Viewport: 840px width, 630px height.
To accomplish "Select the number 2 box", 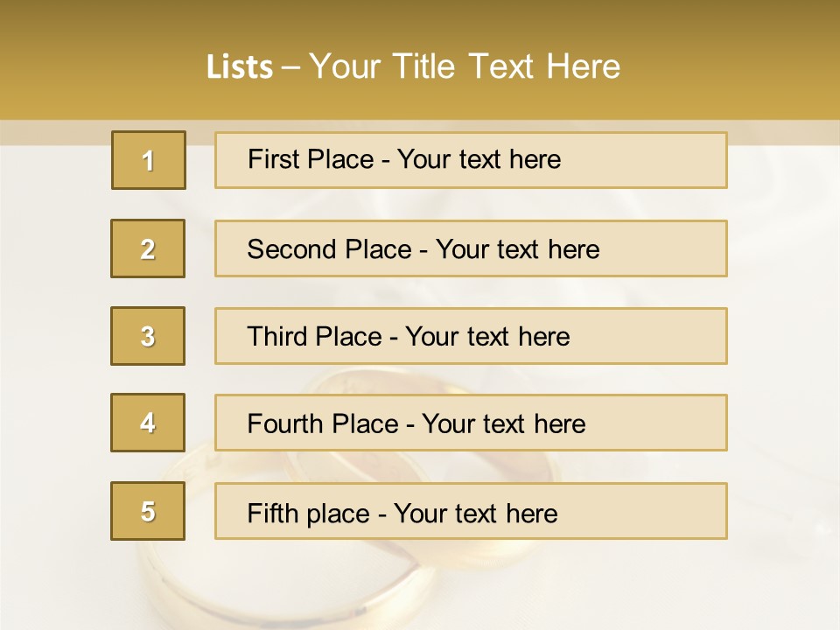I will 148,248.
